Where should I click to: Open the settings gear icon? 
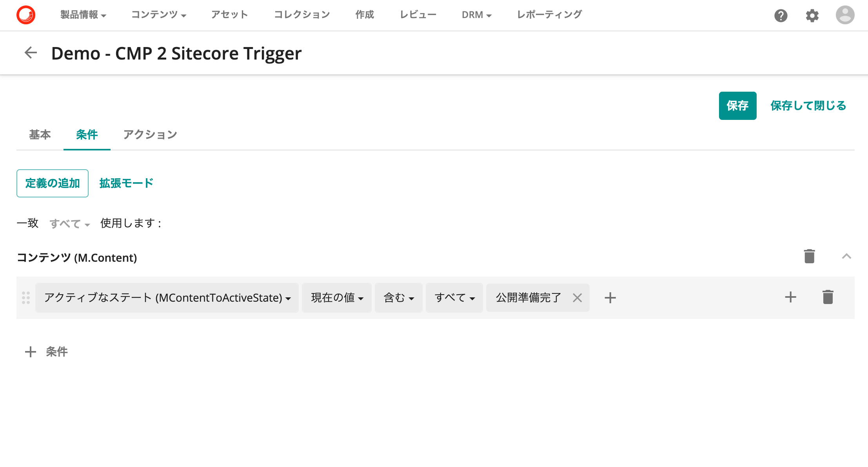tap(812, 16)
